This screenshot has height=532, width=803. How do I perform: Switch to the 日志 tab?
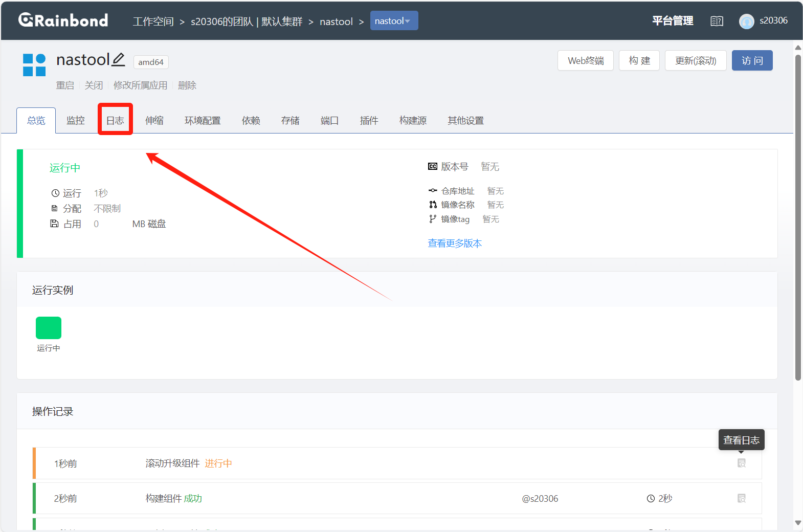coord(115,120)
